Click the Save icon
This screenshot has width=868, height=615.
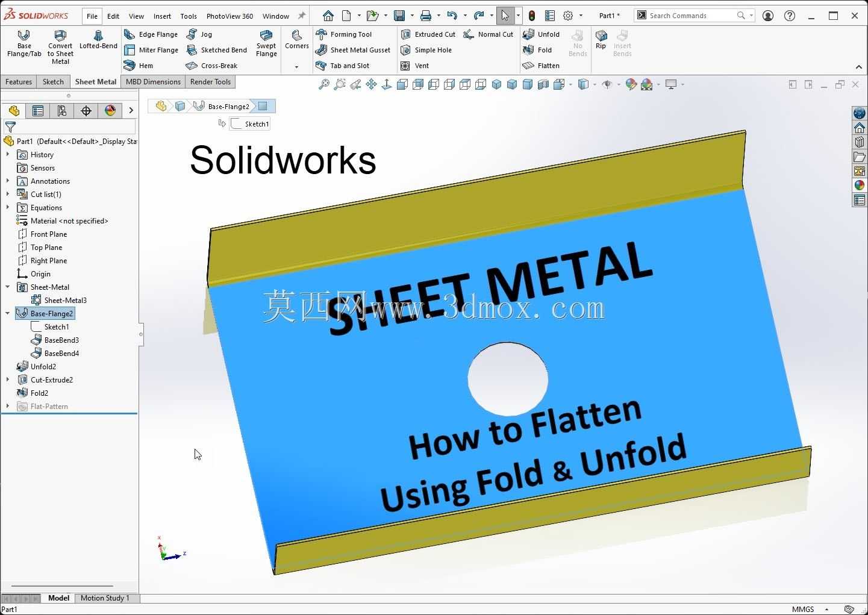pyautogui.click(x=399, y=16)
